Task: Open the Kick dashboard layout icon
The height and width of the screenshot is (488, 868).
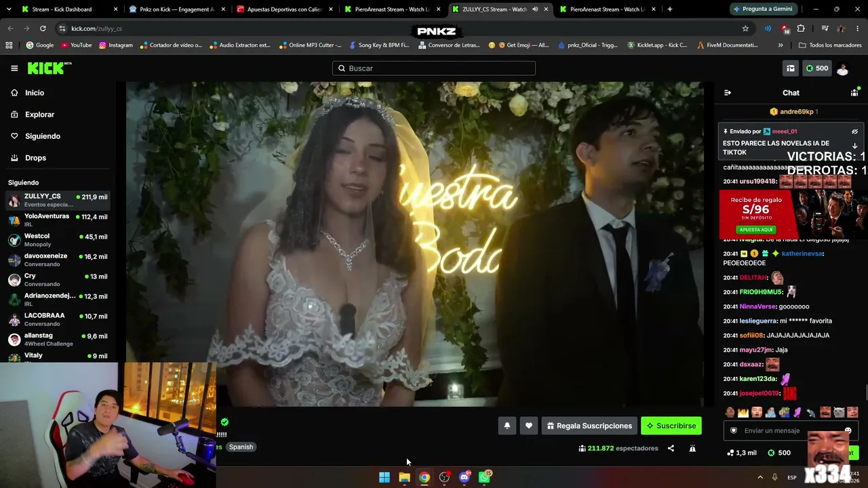Action: click(x=790, y=68)
